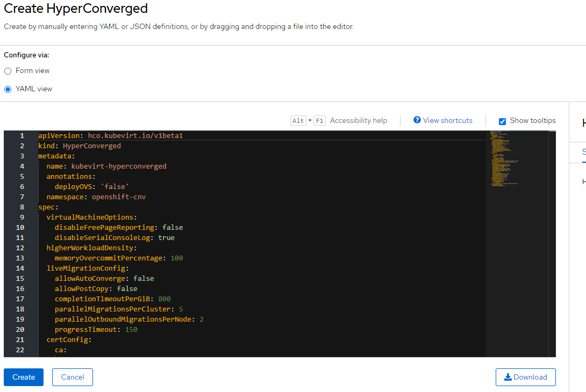Click the ca: line
Screen dimensions: 586x392
(61, 350)
